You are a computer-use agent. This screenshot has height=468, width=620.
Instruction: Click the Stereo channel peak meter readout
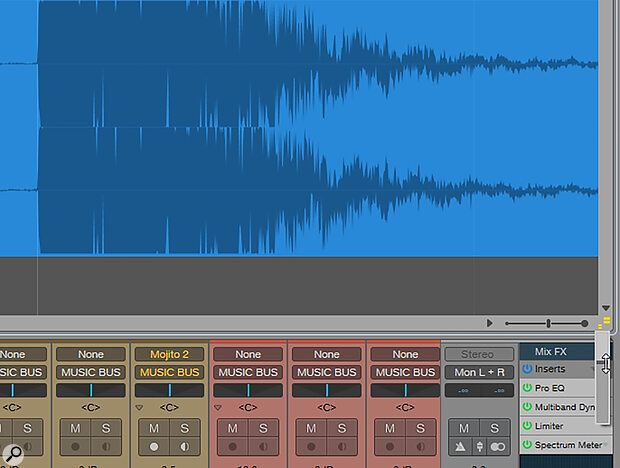[x=479, y=391]
